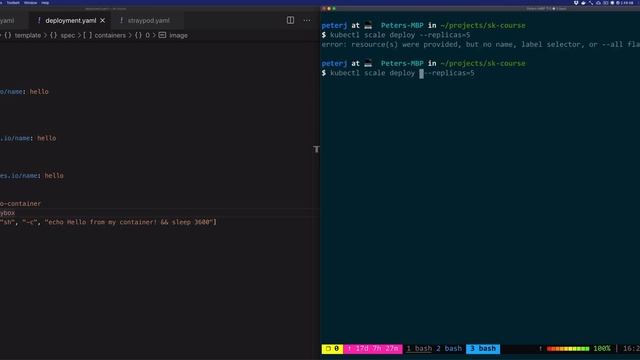This screenshot has width=640, height=360.
Task: Click the second '.io/name: hello' line in editor
Action: pos(28,138)
